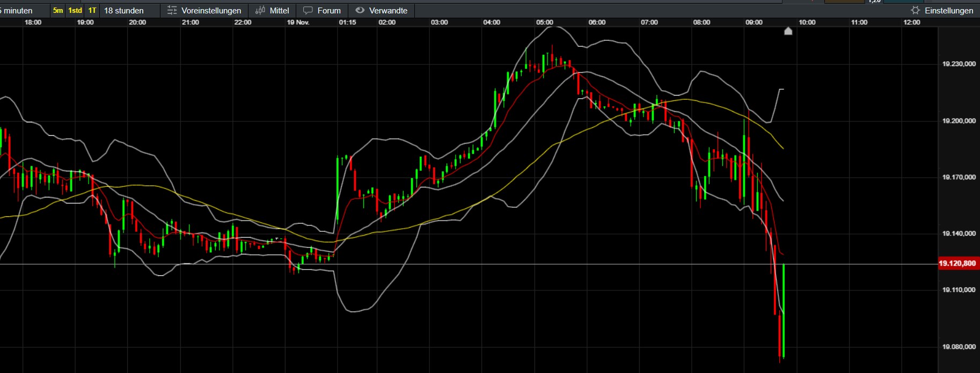Viewport: 980px width, 373px height.
Task: Click the 09:00 time axis label
Action: pyautogui.click(x=754, y=23)
